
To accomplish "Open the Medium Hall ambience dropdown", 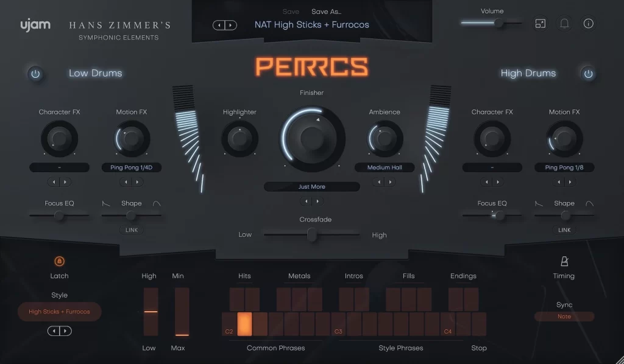I will coord(384,167).
